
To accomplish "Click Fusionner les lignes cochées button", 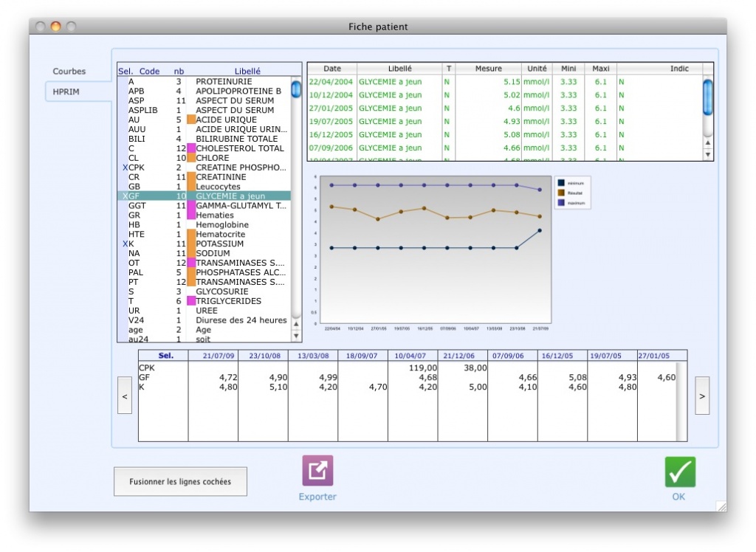I will (180, 481).
